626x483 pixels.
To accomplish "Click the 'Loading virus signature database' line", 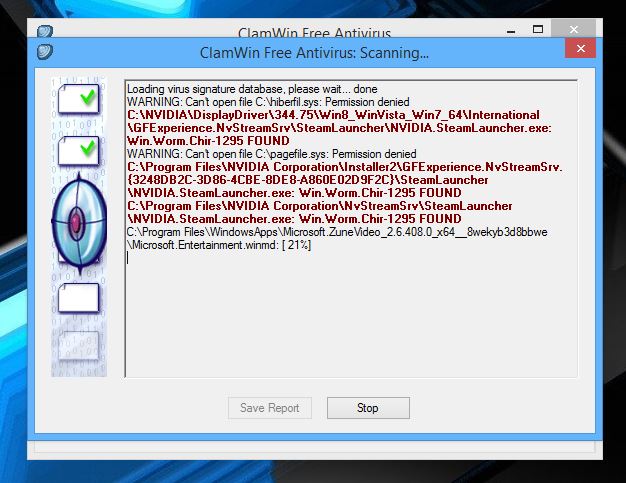I will (252, 89).
